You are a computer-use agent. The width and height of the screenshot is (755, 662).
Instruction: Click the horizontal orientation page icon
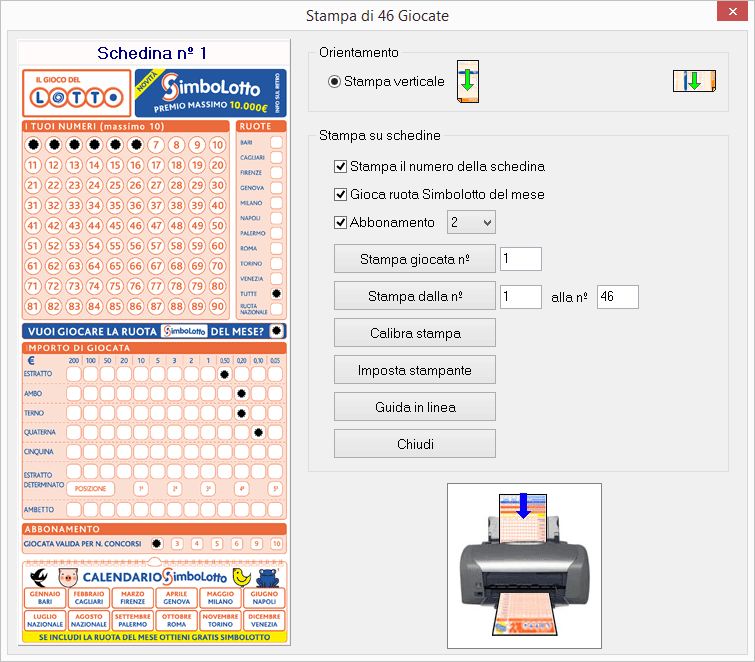(694, 80)
